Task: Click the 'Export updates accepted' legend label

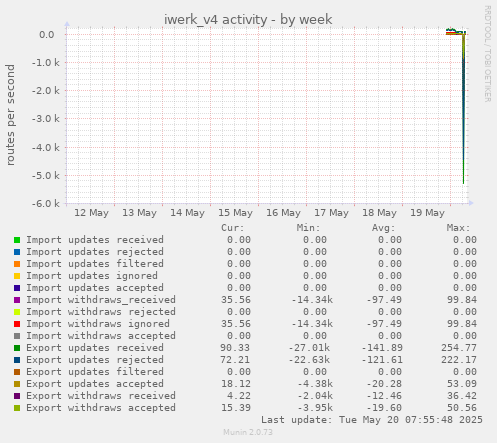Action: point(95,384)
